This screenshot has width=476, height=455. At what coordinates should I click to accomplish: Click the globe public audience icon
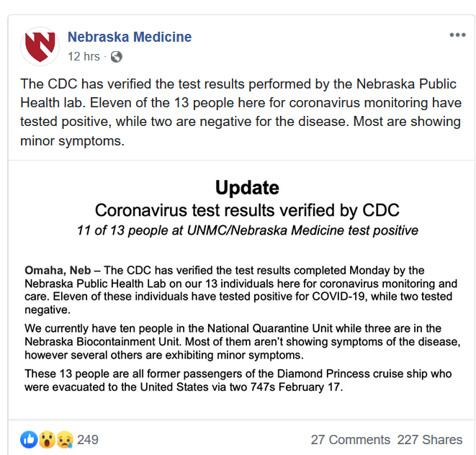click(116, 56)
